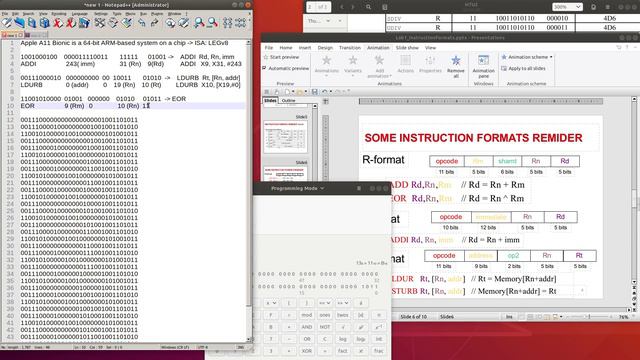
Task: Open the Programming Mode dropdown in calculator
Action: [298, 188]
